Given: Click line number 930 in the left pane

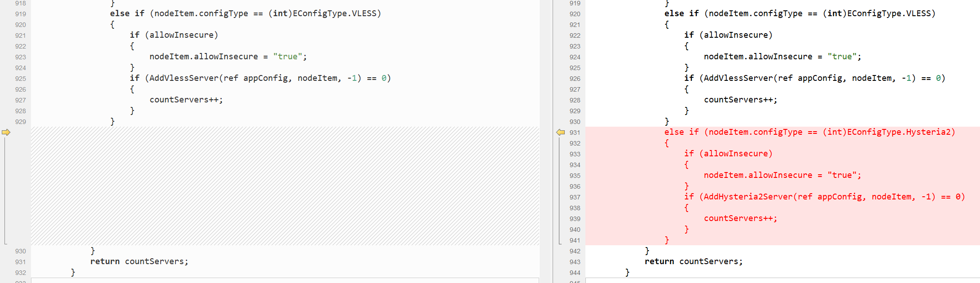Looking at the screenshot, I should click(20, 251).
